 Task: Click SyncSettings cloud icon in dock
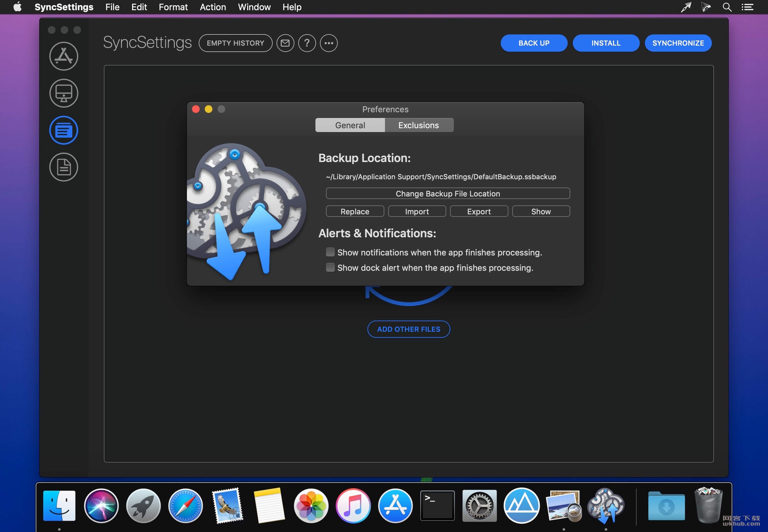click(606, 505)
